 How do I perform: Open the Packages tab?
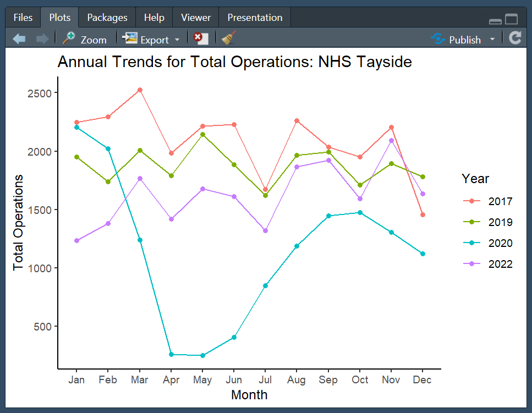tap(107, 18)
